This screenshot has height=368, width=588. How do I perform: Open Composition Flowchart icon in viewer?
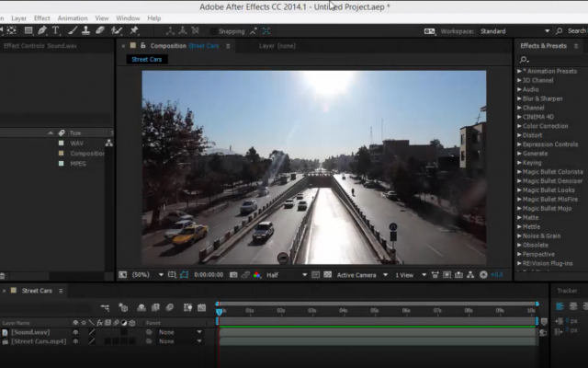coord(470,275)
